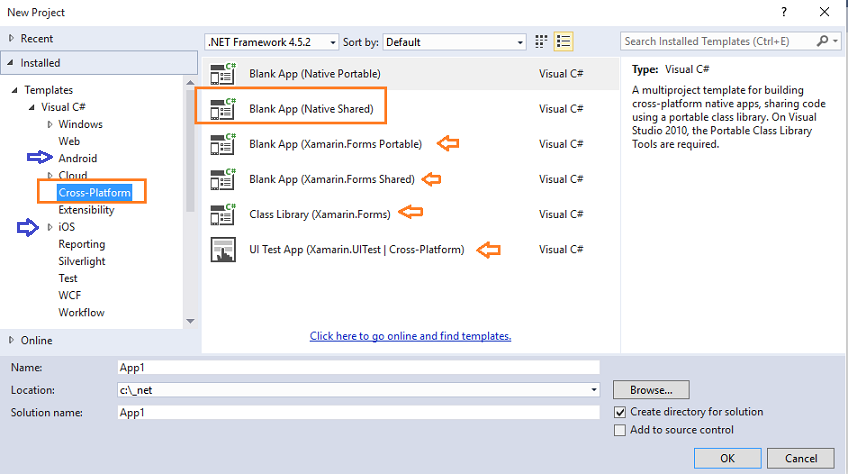The height and width of the screenshot is (474, 848).
Task: Select the WCF template category
Action: click(70, 295)
